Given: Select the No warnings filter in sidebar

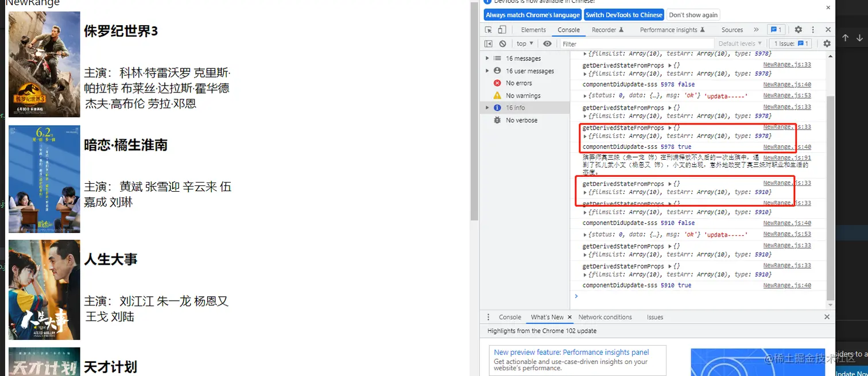Looking at the screenshot, I should pyautogui.click(x=523, y=96).
